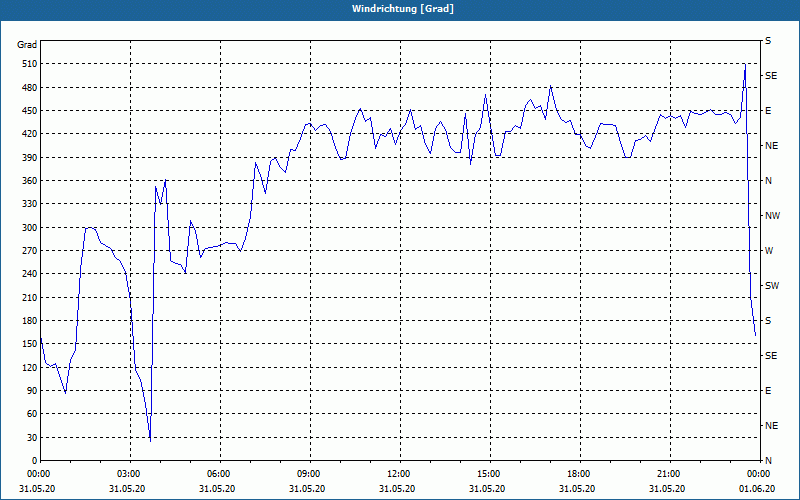Click the 21:00 time label
Screen dimensions: 800x500
[x=670, y=474]
